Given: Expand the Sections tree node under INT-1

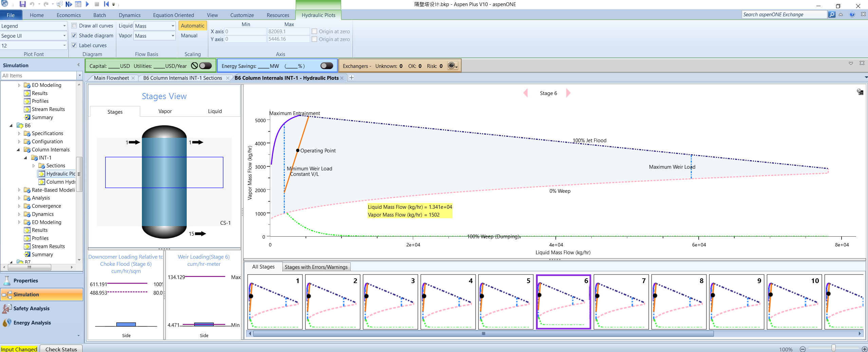Looking at the screenshot, I should 34,166.
